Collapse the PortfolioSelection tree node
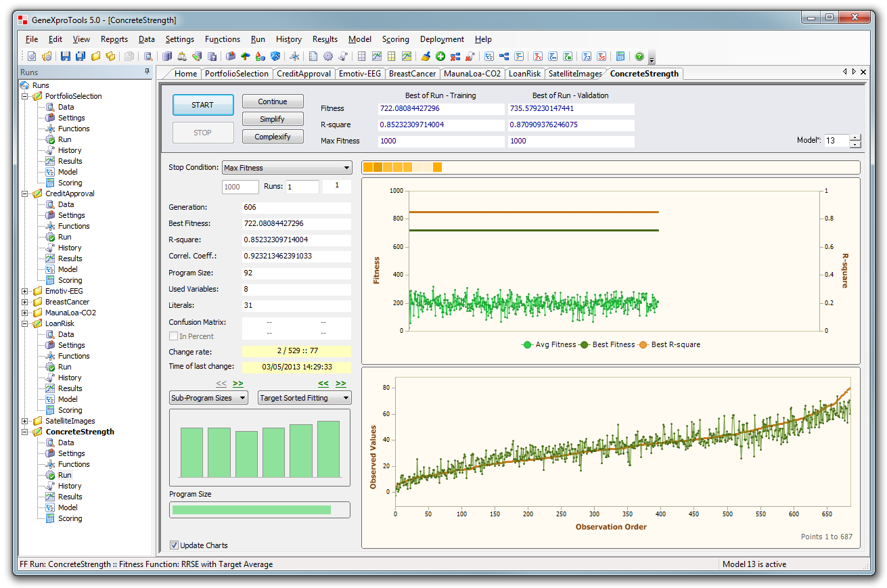Viewport: 887px width, 588px height. click(x=25, y=96)
